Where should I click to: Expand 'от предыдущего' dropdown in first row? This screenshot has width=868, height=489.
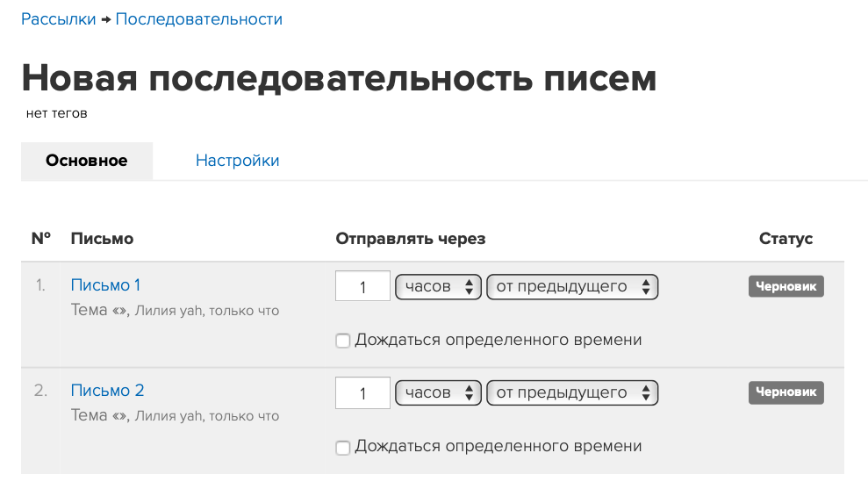pyautogui.click(x=572, y=286)
